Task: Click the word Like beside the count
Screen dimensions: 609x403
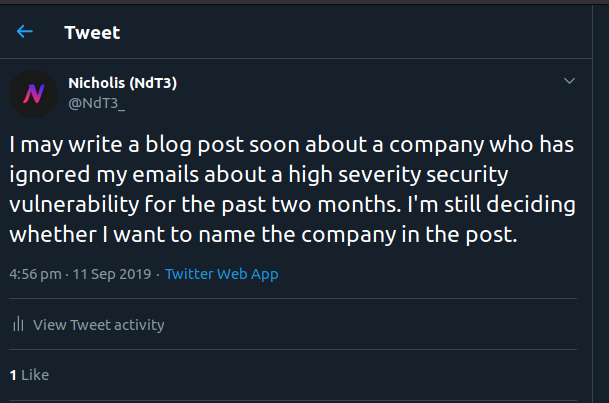Action: [x=35, y=375]
